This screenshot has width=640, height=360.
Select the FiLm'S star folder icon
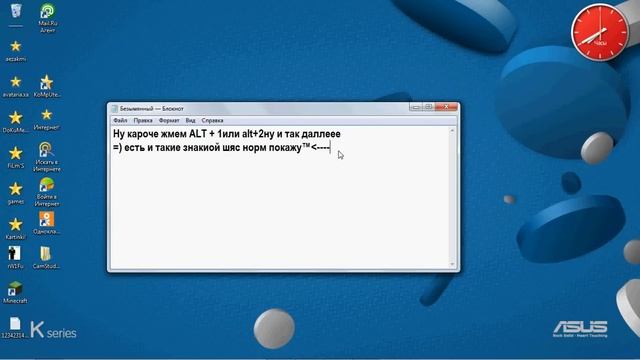click(x=16, y=153)
